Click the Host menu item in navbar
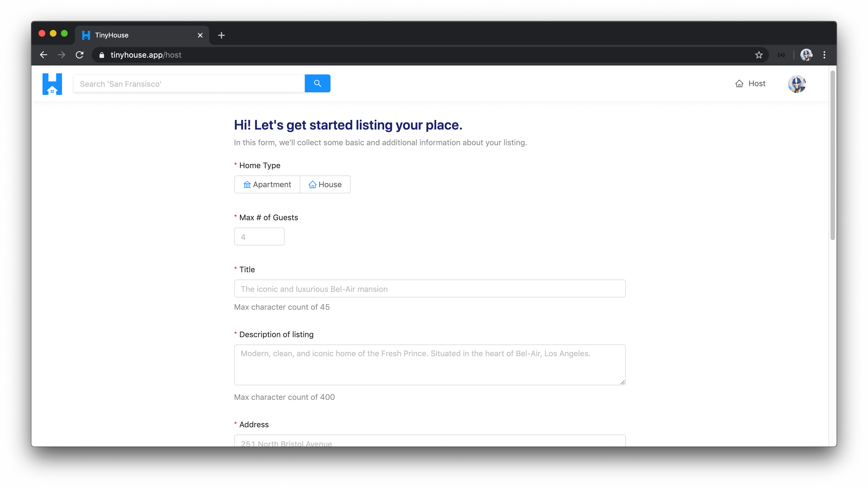 click(x=750, y=83)
